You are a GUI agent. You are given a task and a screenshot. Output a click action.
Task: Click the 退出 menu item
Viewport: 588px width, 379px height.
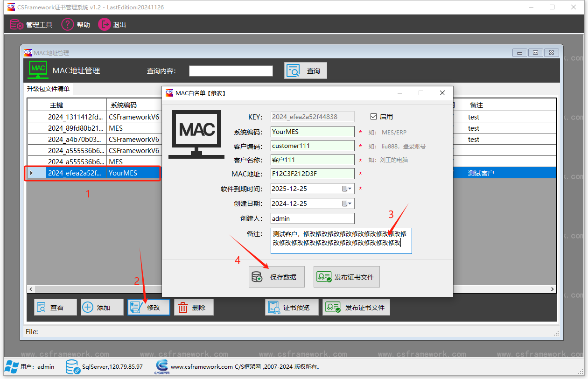coord(112,25)
